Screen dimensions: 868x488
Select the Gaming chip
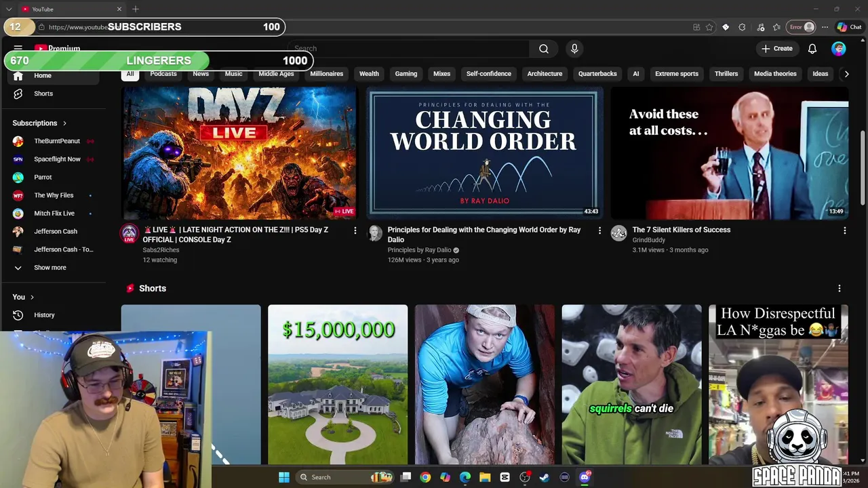point(406,74)
